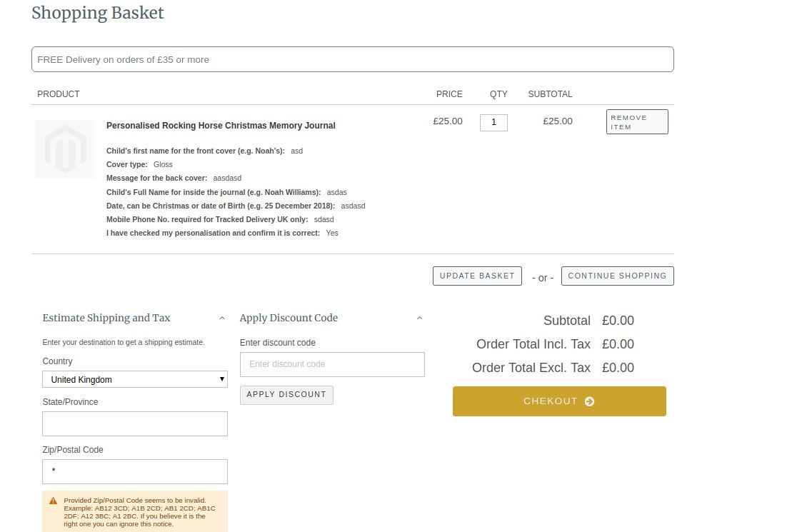The width and height of the screenshot is (812, 532).
Task: Collapse the Apply Discount Code chevron
Action: [x=419, y=318]
